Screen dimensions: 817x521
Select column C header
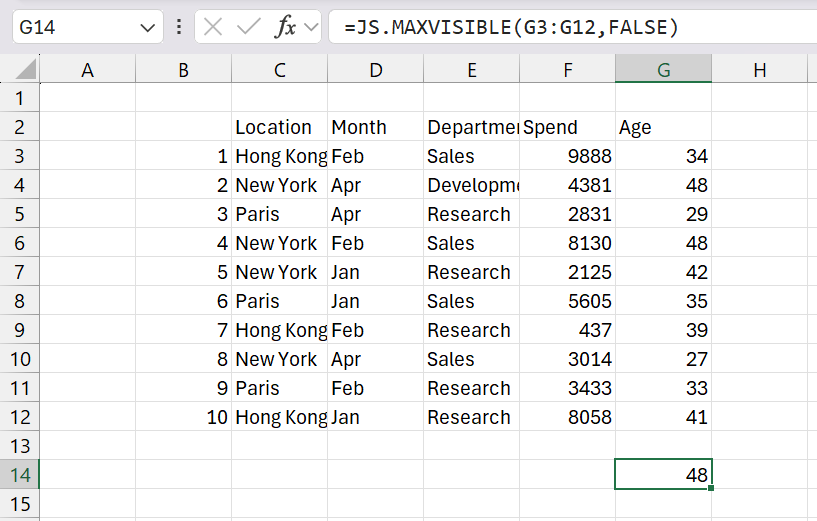(279, 70)
